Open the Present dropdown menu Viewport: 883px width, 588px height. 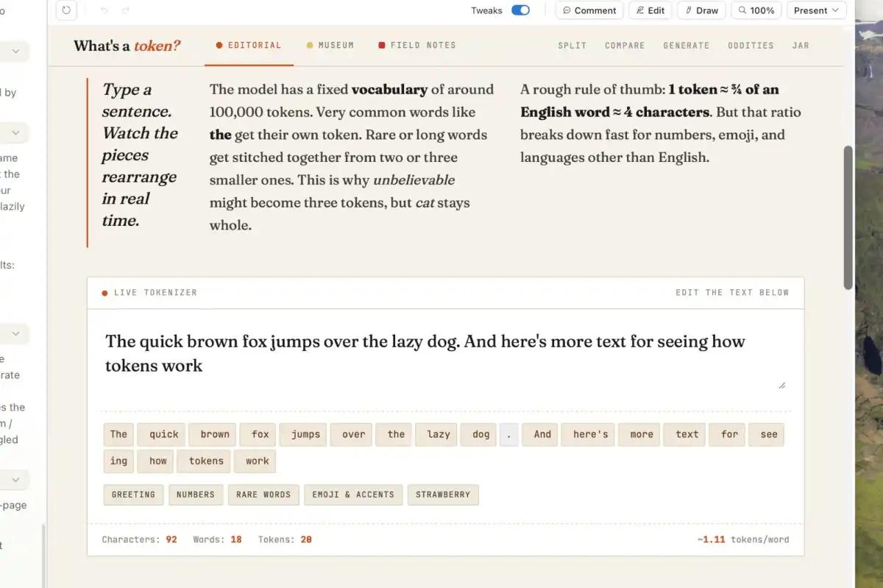(x=816, y=10)
